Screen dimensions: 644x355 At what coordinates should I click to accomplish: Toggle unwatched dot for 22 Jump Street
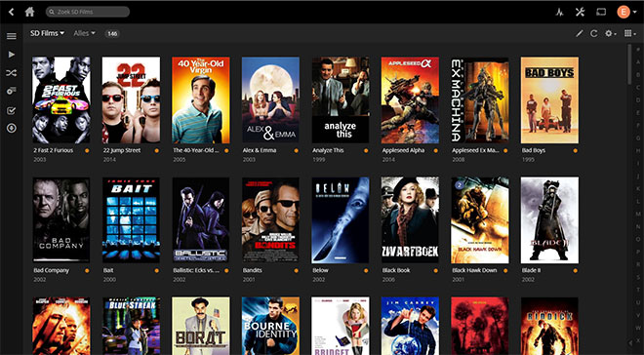pyautogui.click(x=157, y=150)
